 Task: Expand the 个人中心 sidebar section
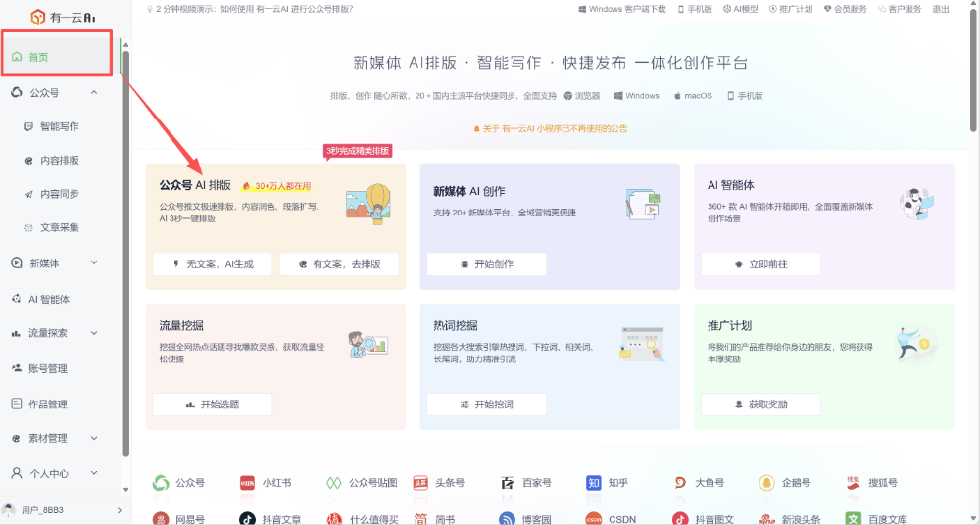point(94,473)
